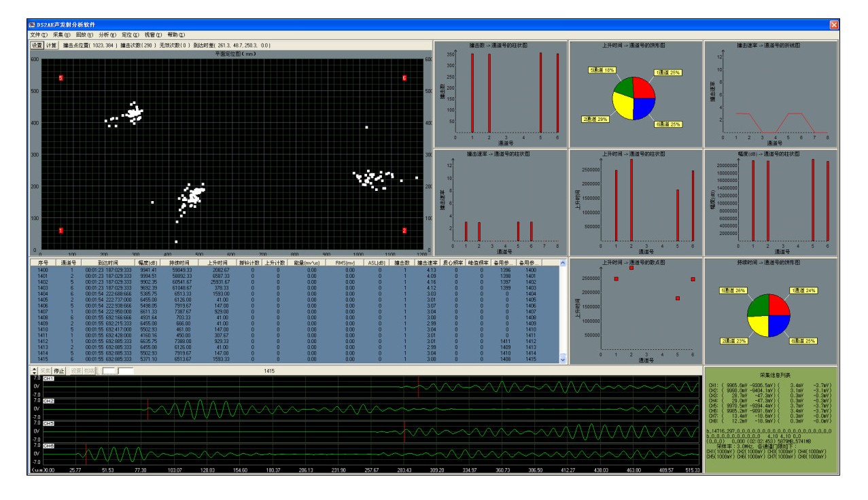Image resolution: width=868 pixels, height=500 pixels.
Task: Click the 峰值频率 column header
Action: 478,262
